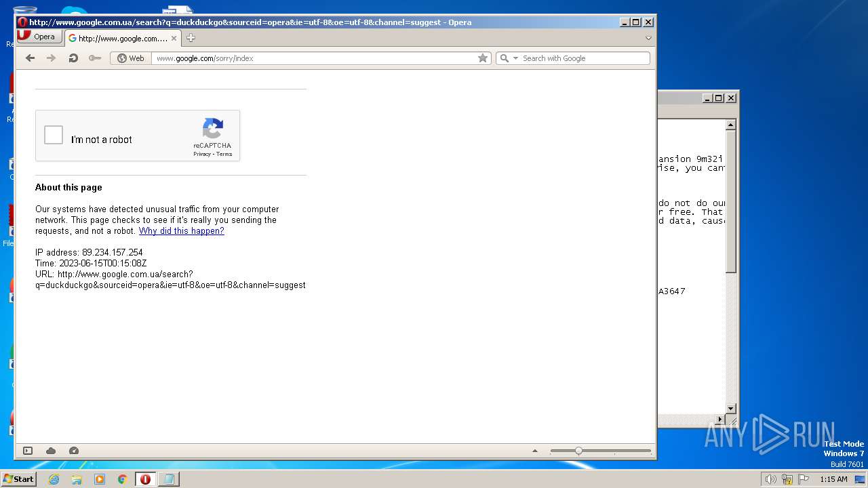Open a new tab with plus icon
Screen dimensions: 868x488
191,38
